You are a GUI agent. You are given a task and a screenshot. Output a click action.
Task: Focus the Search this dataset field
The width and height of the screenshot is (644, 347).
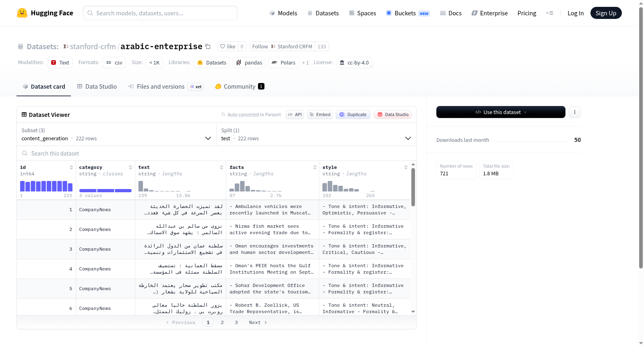coord(217,154)
